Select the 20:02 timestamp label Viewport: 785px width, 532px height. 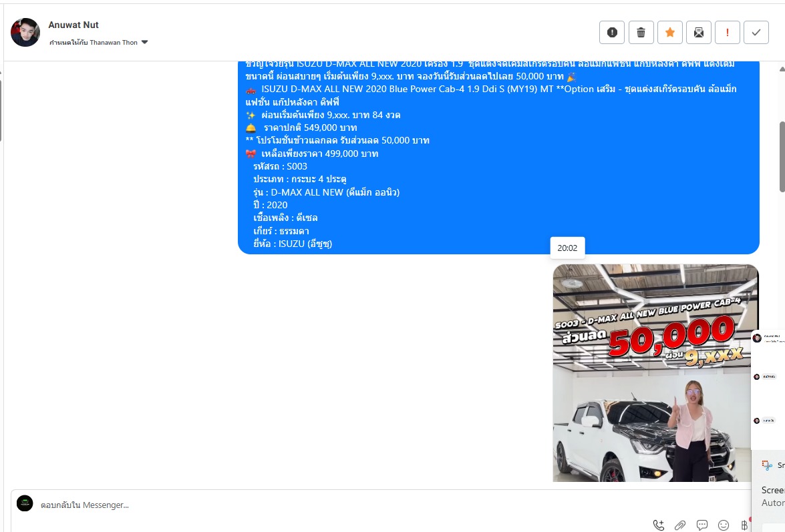(x=567, y=248)
